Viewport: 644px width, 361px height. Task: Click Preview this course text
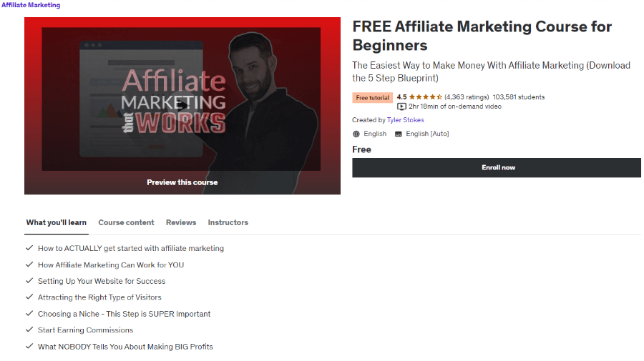tap(182, 182)
